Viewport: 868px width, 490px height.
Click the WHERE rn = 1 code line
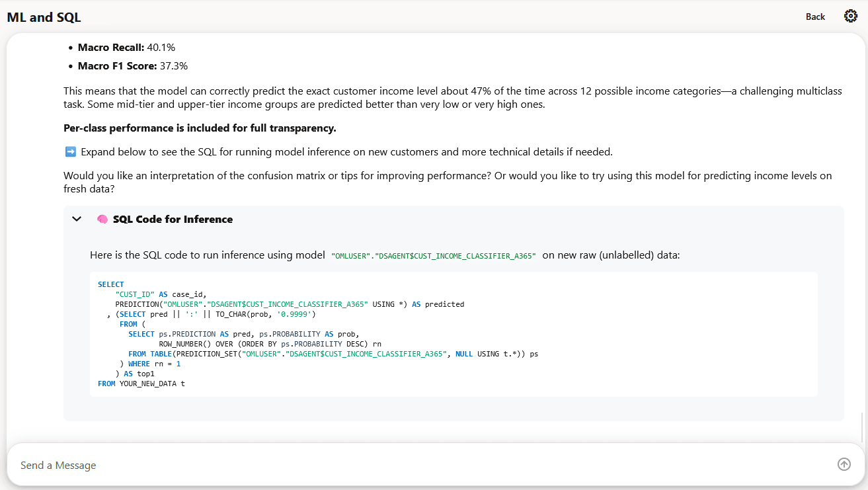tap(150, 364)
